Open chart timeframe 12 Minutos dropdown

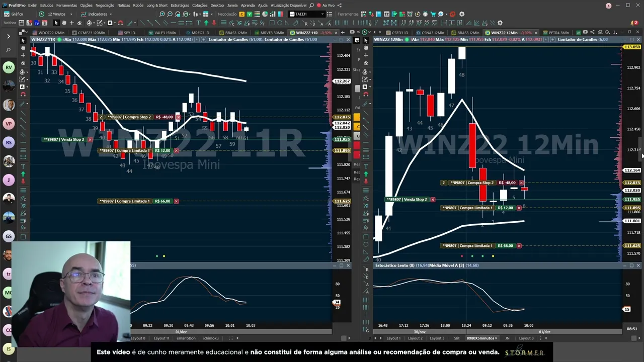[56, 14]
